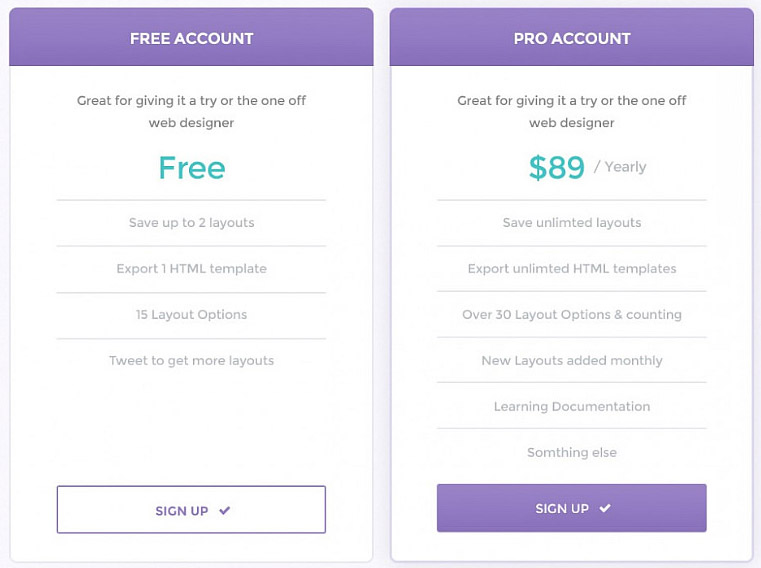Click Export unlimted HTML templates feature

click(571, 269)
